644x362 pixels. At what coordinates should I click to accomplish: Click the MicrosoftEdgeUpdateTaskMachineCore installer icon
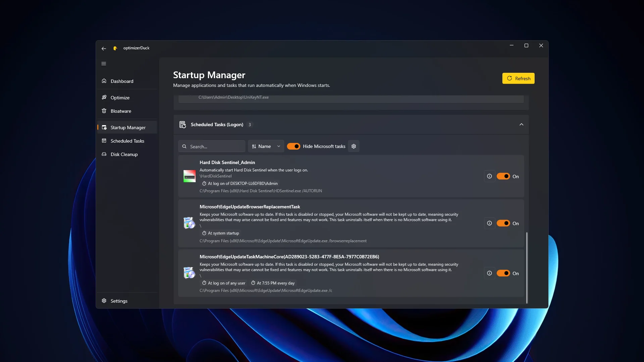pos(189,273)
